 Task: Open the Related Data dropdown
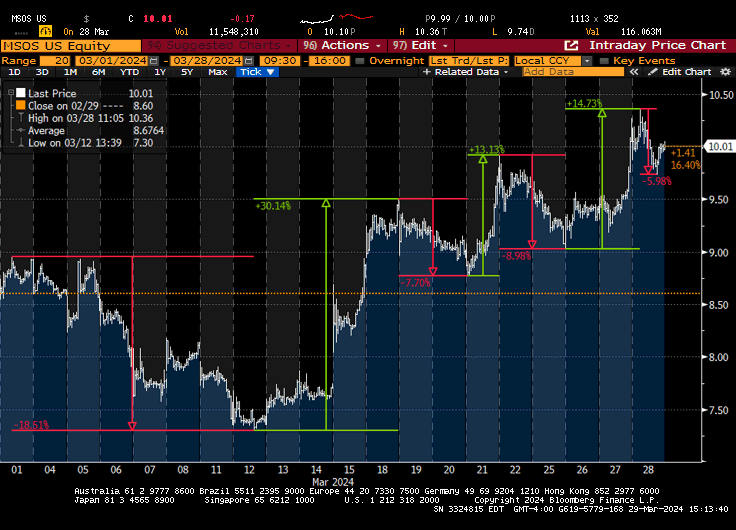click(x=466, y=72)
